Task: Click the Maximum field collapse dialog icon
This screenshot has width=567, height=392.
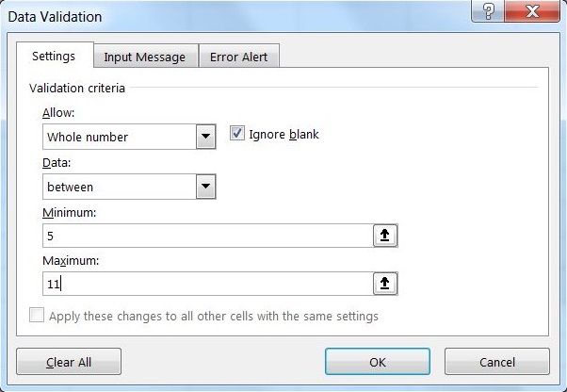Action: (386, 284)
